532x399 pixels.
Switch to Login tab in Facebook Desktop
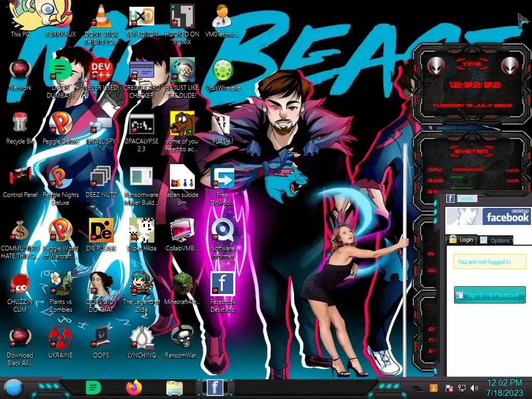(461, 240)
